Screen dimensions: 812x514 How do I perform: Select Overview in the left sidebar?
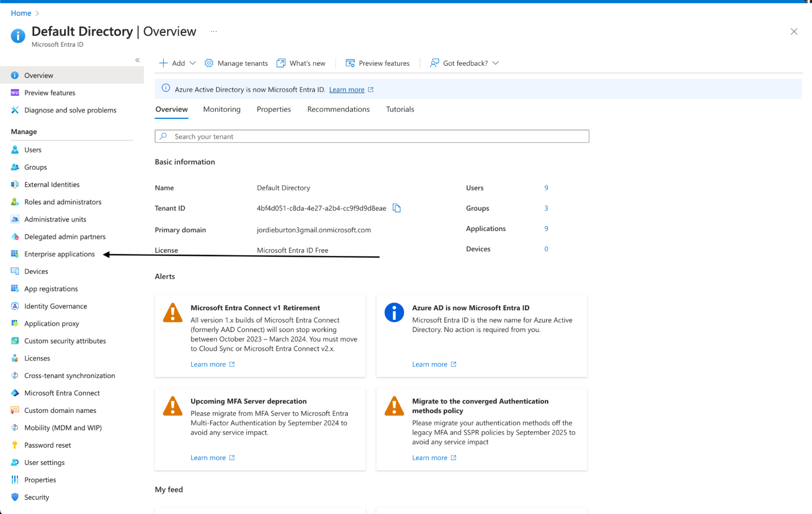coord(72,75)
